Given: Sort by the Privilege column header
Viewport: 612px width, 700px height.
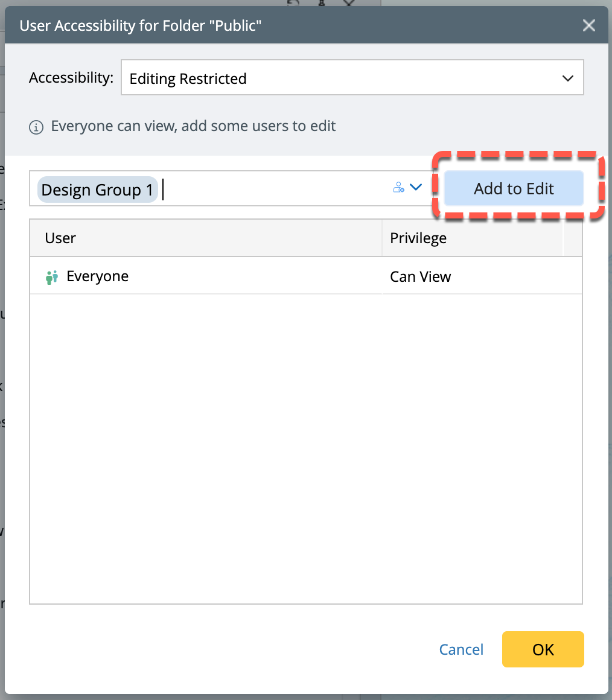Looking at the screenshot, I should pos(472,238).
